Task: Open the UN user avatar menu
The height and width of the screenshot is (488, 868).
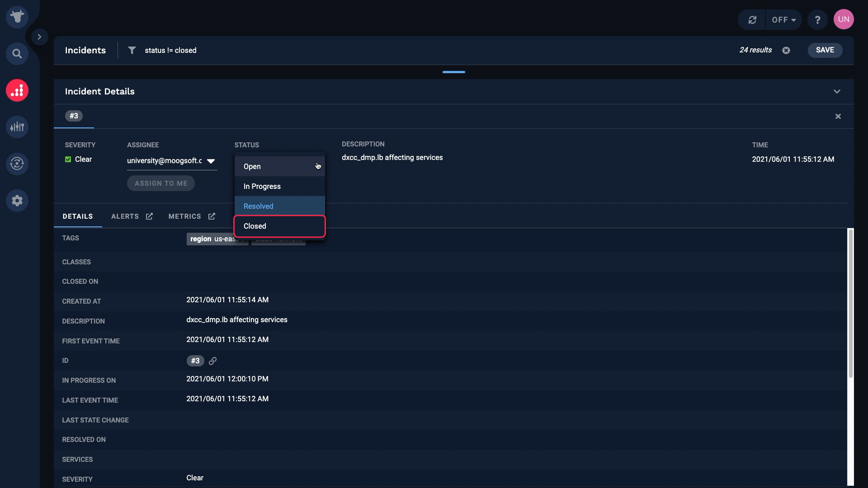Action: tap(844, 19)
